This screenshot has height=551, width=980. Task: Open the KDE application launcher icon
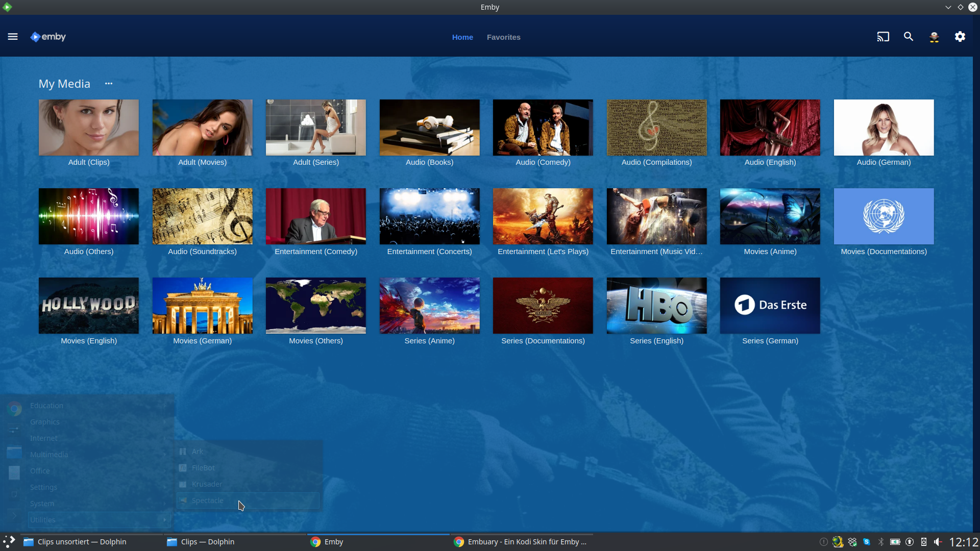9,541
